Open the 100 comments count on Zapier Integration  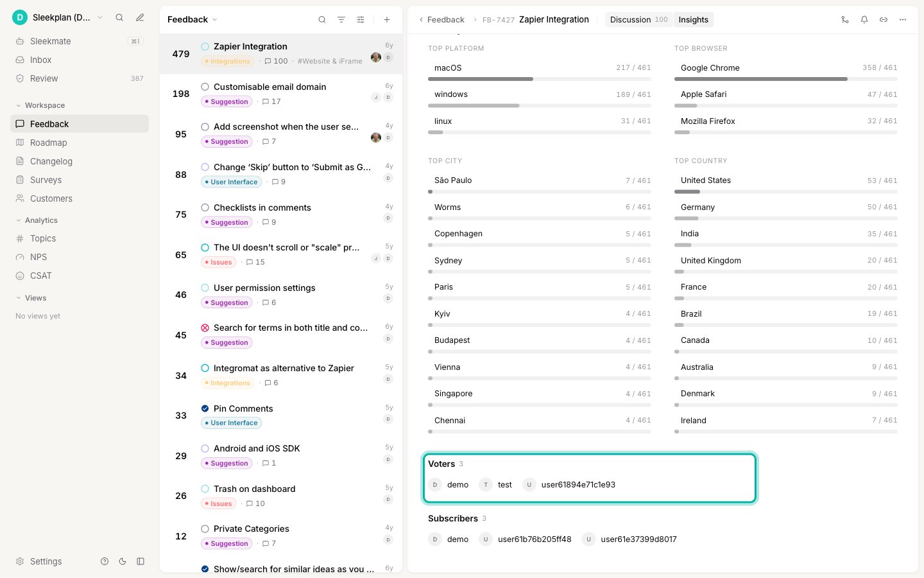277,61
